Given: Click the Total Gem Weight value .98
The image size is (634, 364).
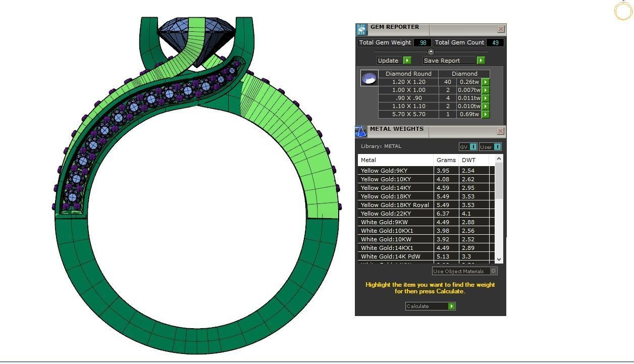Looking at the screenshot, I should point(422,43).
